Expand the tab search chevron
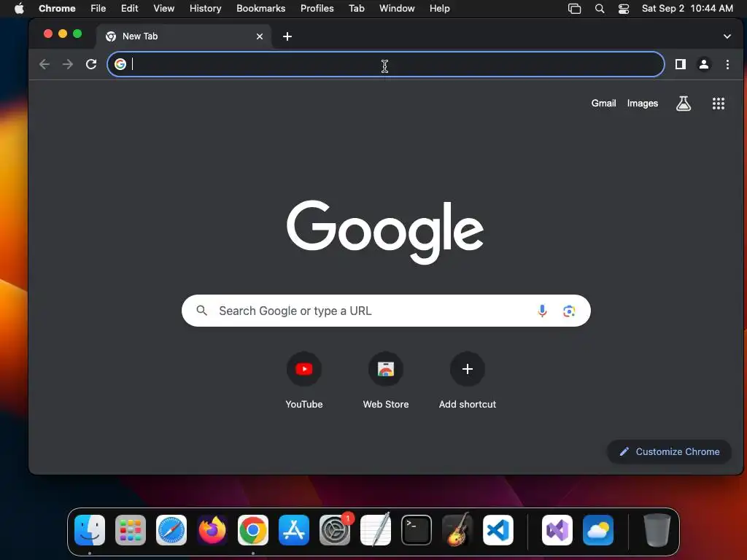The height and width of the screenshot is (560, 747). point(727,36)
